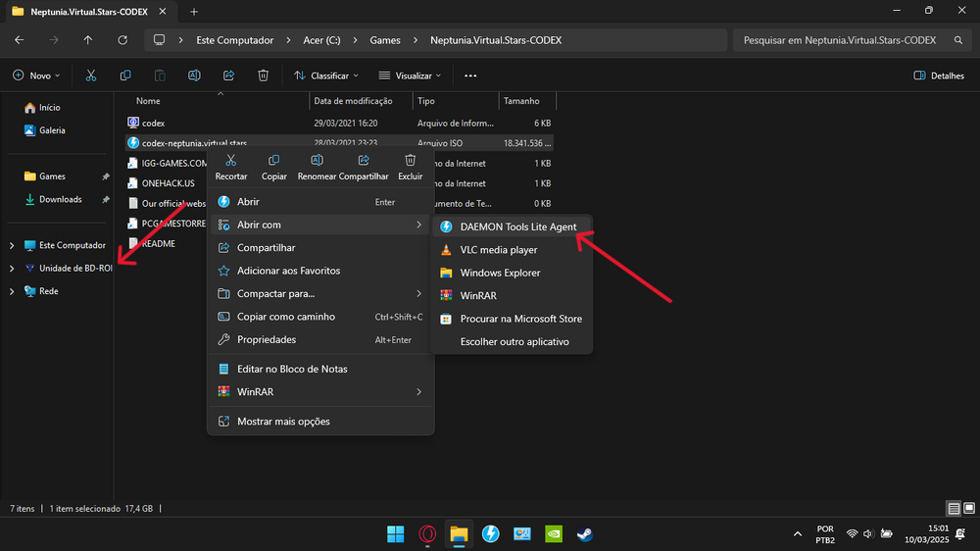This screenshot has width=980, height=551.
Task: Switch to large thumbnails view icon
Action: [x=969, y=509]
